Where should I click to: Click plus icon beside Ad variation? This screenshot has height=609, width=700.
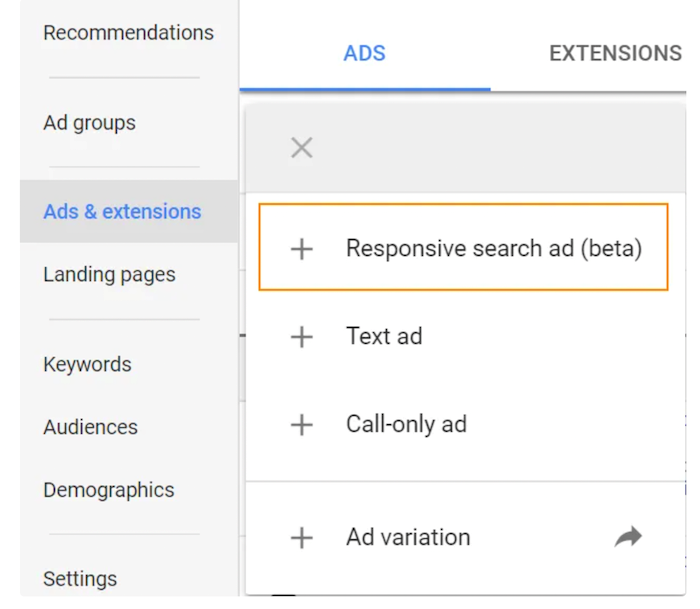301,538
